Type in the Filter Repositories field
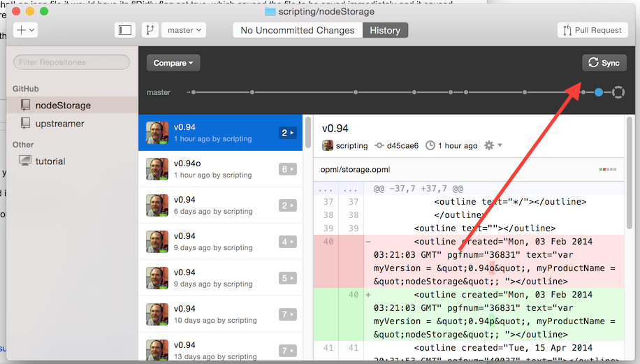This screenshot has width=640, height=364. 71,62
